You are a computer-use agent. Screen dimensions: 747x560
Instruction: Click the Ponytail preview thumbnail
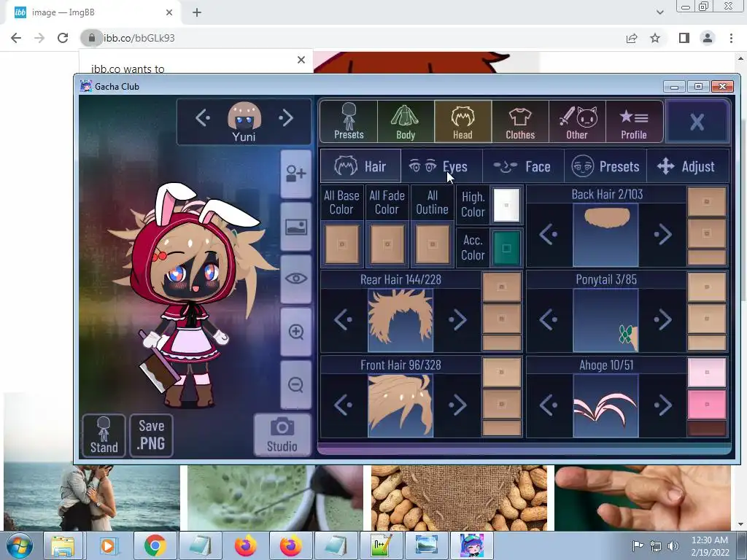tap(605, 321)
